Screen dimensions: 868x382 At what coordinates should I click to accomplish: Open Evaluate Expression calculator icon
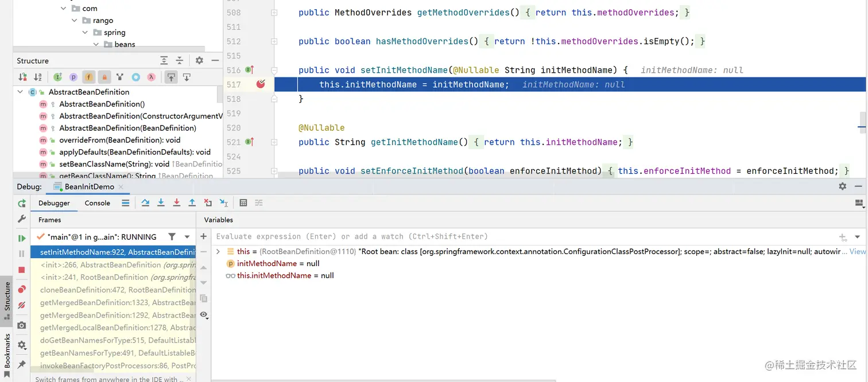tap(243, 203)
